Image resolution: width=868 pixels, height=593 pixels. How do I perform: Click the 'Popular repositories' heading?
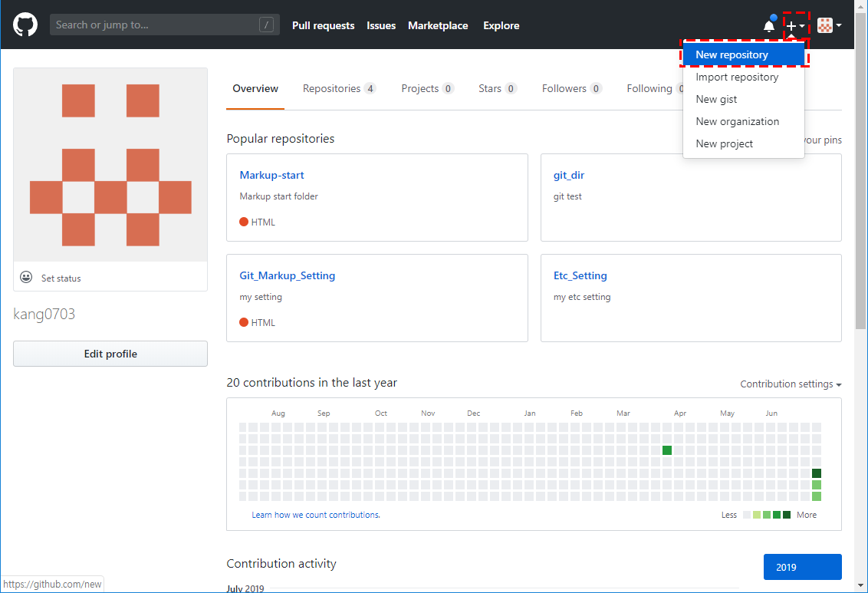(x=281, y=138)
